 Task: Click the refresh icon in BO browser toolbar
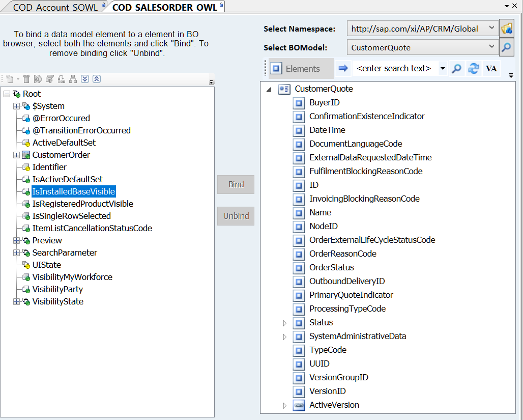click(474, 68)
